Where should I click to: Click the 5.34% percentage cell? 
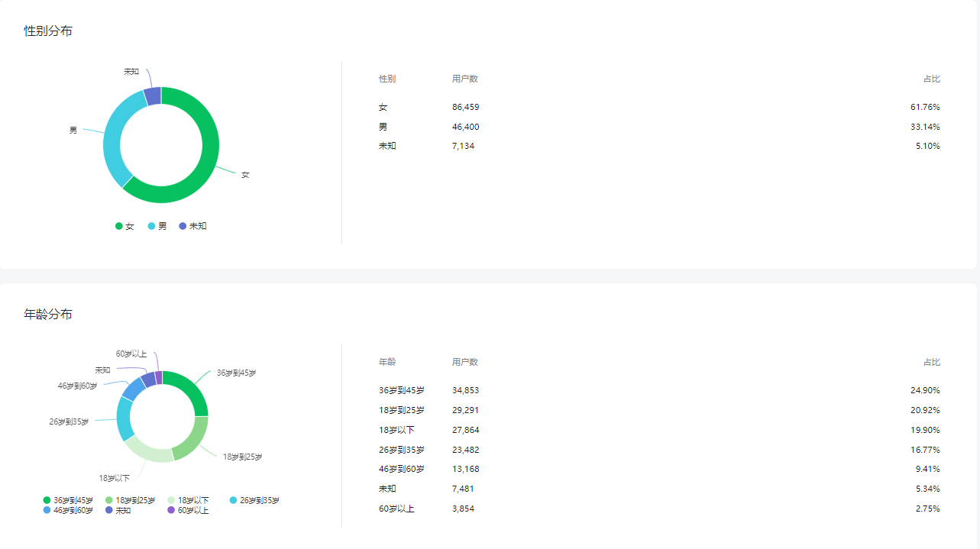[927, 489]
